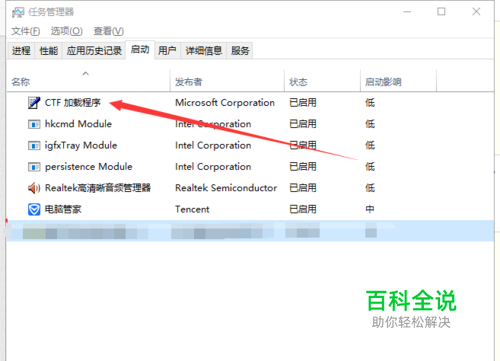This screenshot has width=500, height=361.
Task: Switch to the 应用历史记录 tab
Action: [x=94, y=51]
